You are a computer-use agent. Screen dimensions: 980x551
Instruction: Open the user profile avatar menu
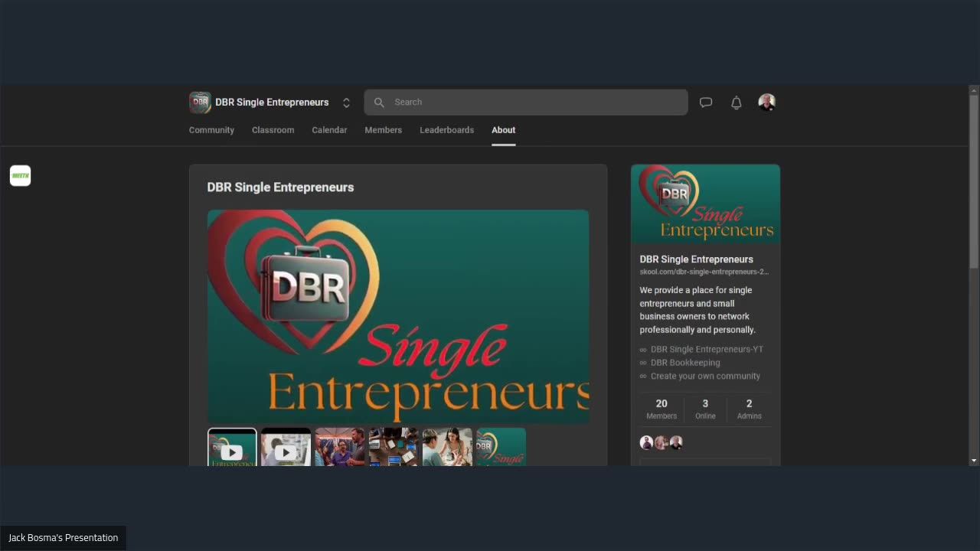(767, 103)
